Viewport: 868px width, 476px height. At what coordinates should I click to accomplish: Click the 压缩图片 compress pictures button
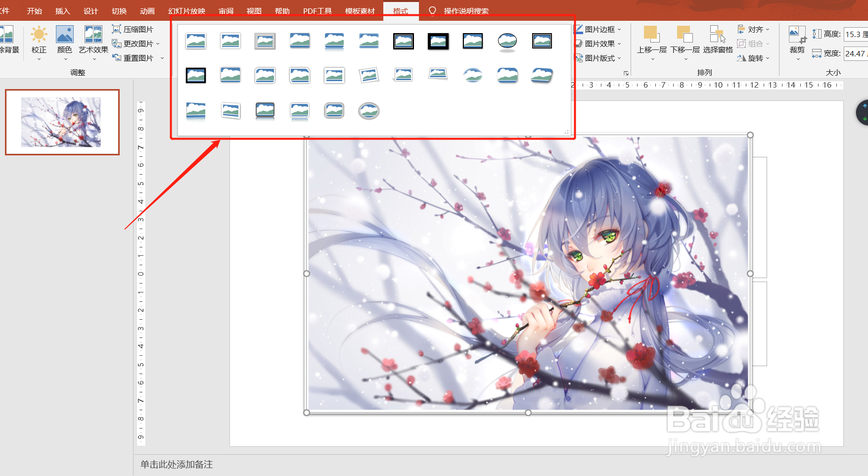pyautogui.click(x=133, y=29)
